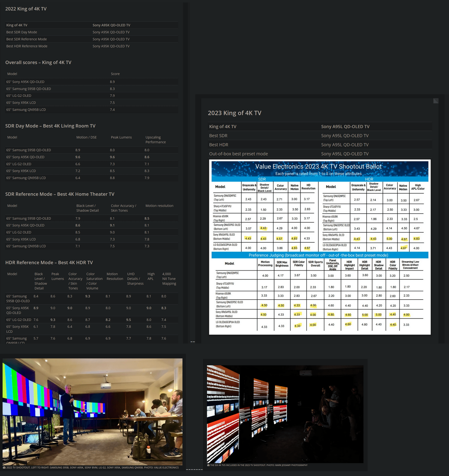Click highlighted 4.67 HD Resolution for LG OLED65G3PUA
The width and height of the screenshot is (449, 476).
pos(307,248)
